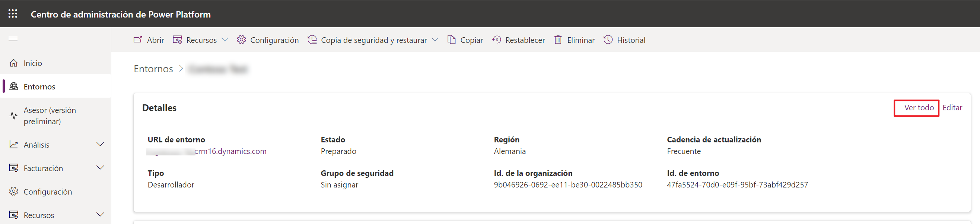Expand the Recursos sidebar section chevron

[x=100, y=215]
